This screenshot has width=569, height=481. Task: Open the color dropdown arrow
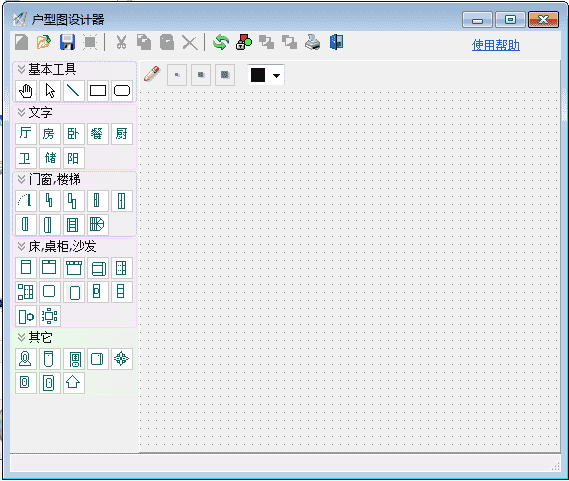pos(277,76)
